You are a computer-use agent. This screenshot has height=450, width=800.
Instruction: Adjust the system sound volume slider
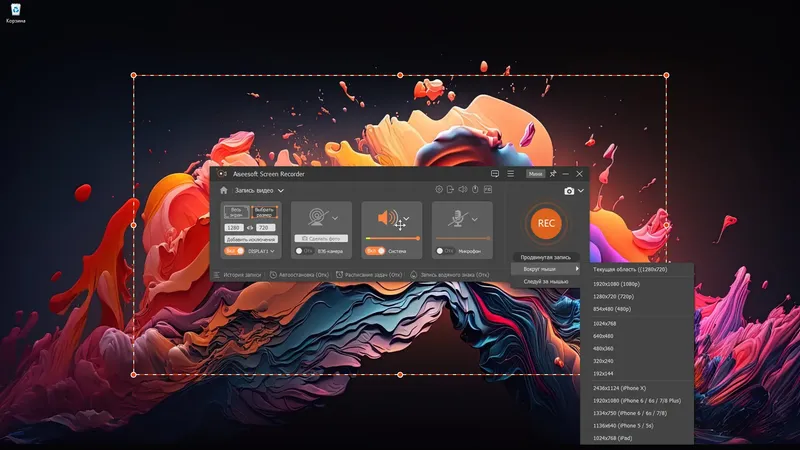point(392,238)
